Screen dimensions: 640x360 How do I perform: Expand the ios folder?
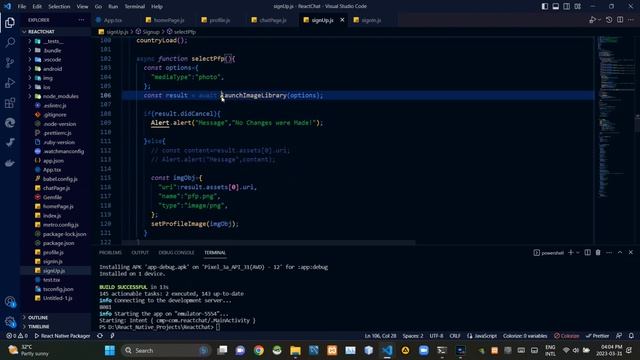pos(30,87)
